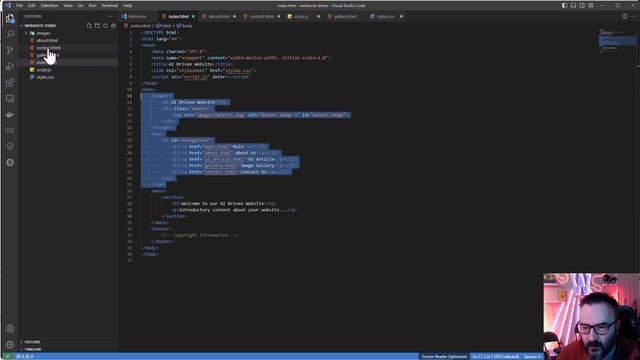The image size is (640, 360).
Task: Open the File menu
Action: [19, 5]
